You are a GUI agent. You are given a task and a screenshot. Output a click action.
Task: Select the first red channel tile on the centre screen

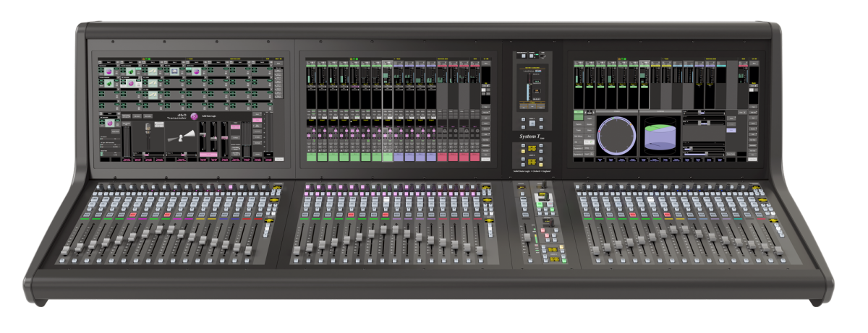tap(441, 156)
